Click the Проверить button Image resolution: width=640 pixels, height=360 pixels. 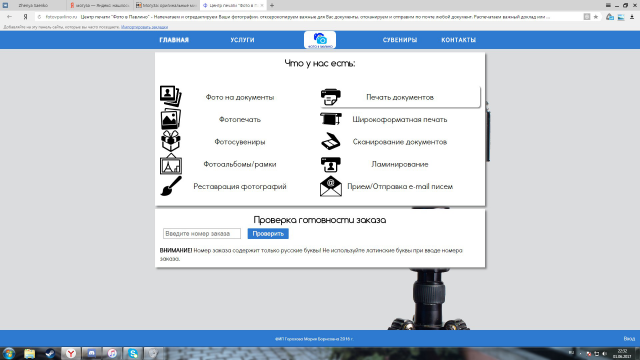coord(268,233)
